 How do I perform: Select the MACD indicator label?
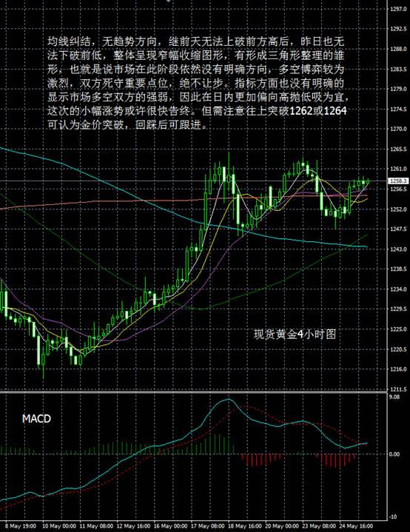coord(36,419)
